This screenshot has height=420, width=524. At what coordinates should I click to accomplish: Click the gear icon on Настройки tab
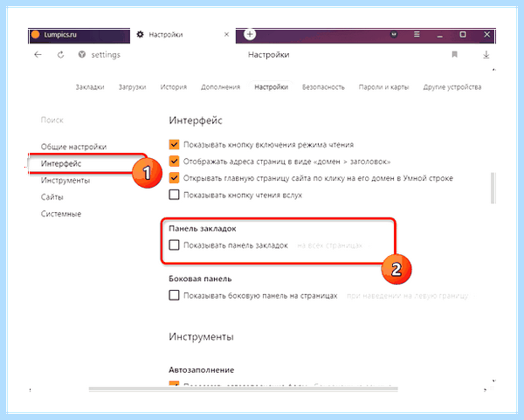click(x=141, y=34)
